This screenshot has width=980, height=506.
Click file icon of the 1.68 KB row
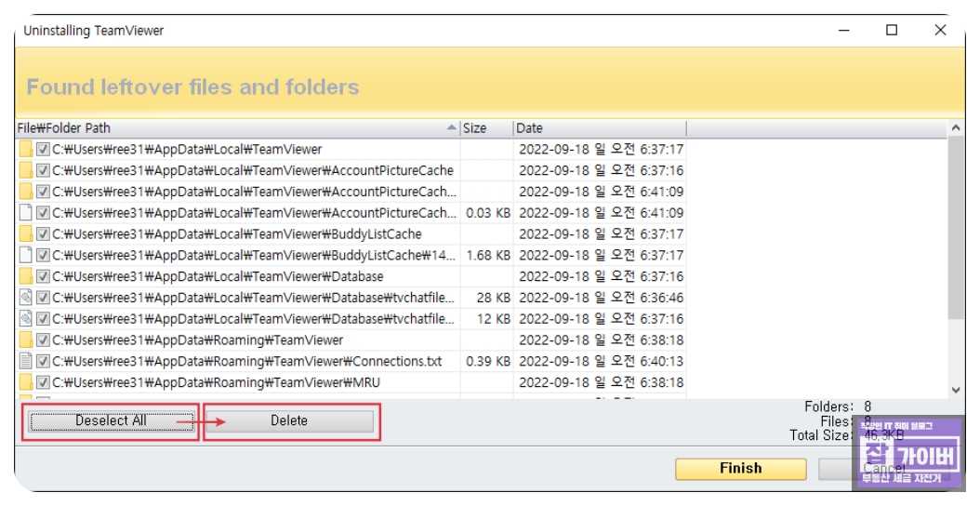(26, 256)
